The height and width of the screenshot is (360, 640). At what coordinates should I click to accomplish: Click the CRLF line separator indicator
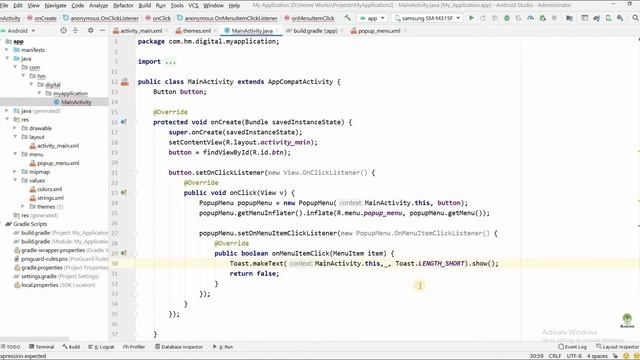click(x=555, y=356)
